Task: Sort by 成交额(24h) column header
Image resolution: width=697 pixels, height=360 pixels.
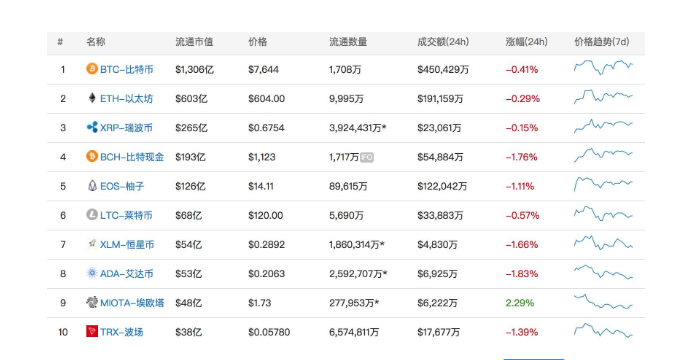Action: tap(443, 42)
